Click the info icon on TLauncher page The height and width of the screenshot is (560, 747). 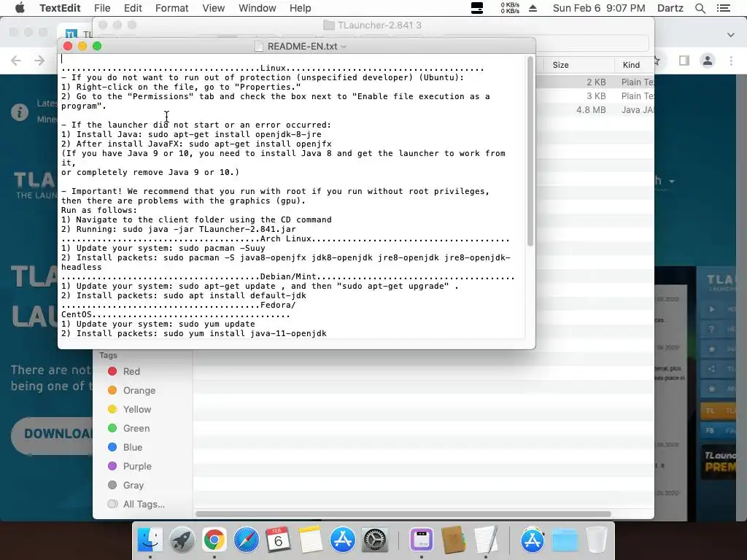(20, 112)
